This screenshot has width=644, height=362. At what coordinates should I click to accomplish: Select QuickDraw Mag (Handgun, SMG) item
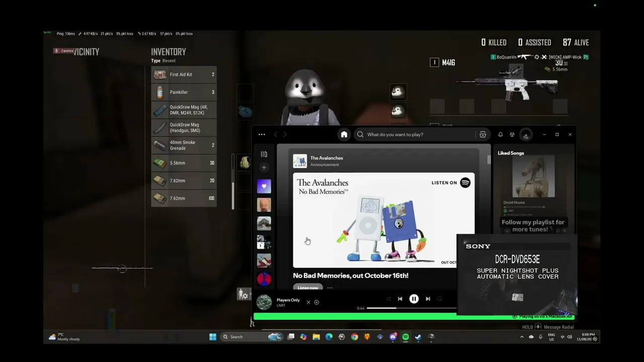pyautogui.click(x=184, y=128)
